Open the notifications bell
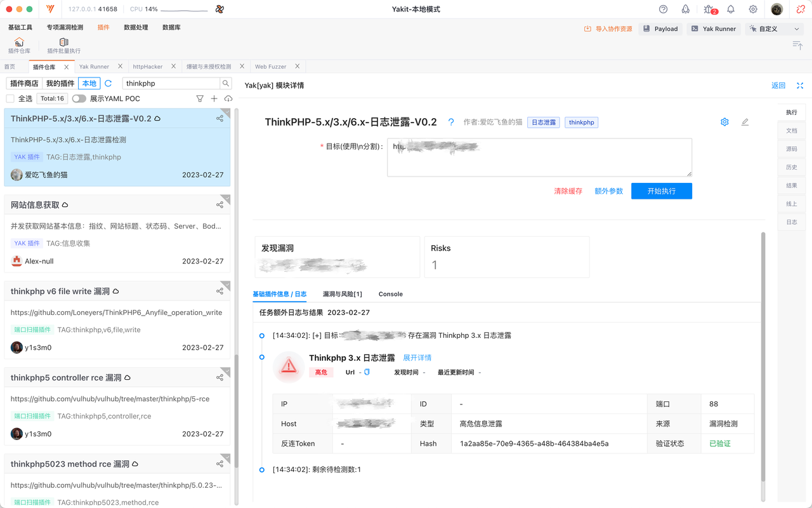The height and width of the screenshot is (508, 812). pyautogui.click(x=731, y=10)
